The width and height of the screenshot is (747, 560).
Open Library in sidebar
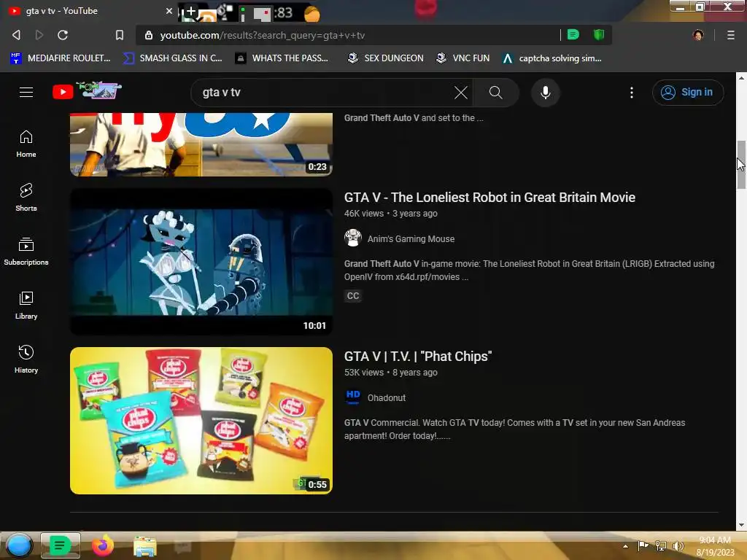pos(26,306)
